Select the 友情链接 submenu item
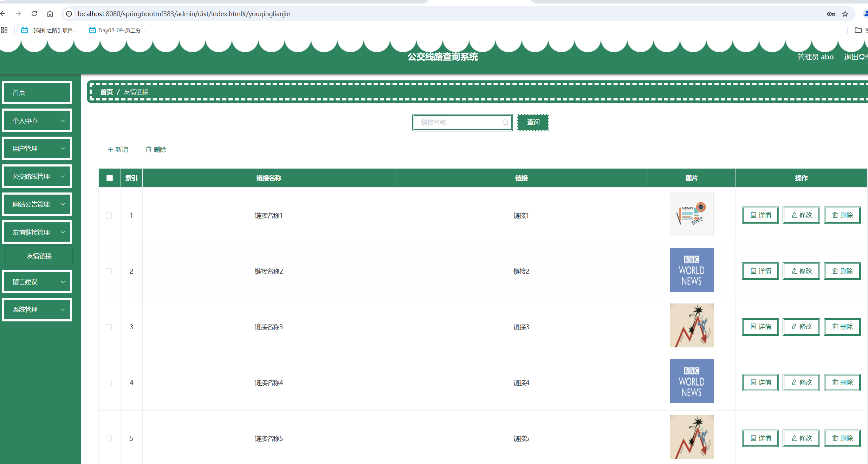The height and width of the screenshot is (464, 868). (x=39, y=256)
